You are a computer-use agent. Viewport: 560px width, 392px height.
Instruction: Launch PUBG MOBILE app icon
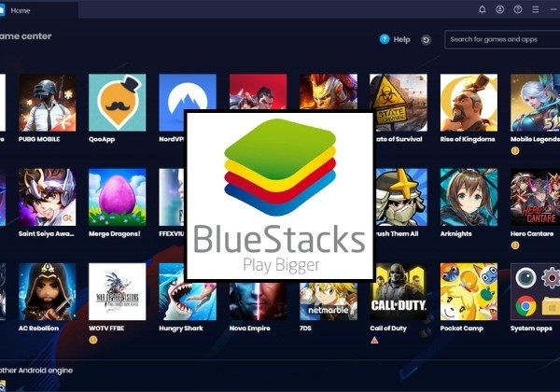[x=48, y=103]
